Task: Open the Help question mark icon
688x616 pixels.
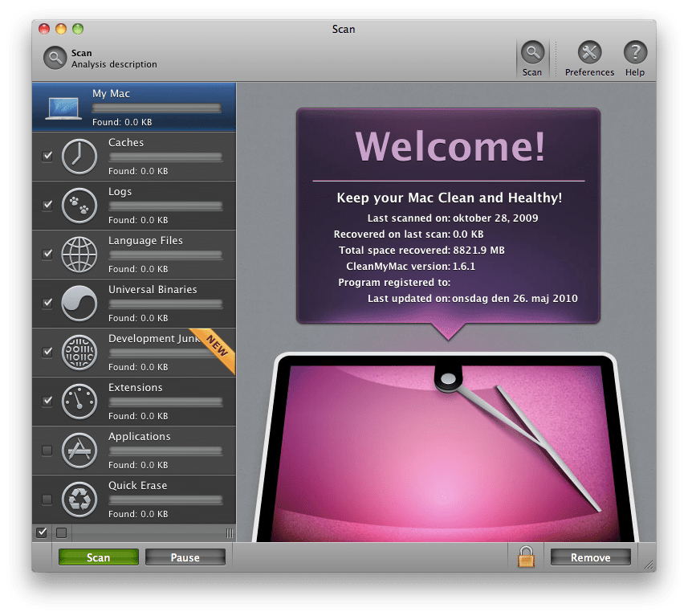Action: pos(635,54)
